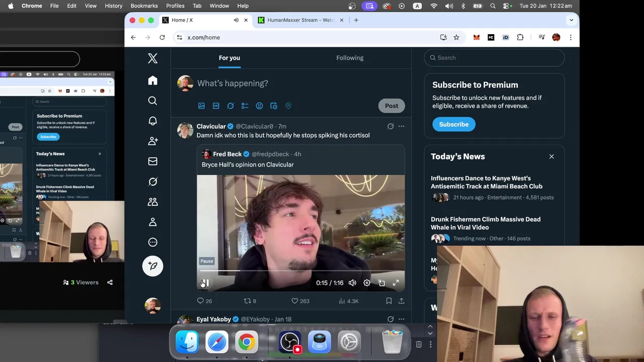Switch to the For you tab
Screen dimensions: 644x362
click(229, 58)
